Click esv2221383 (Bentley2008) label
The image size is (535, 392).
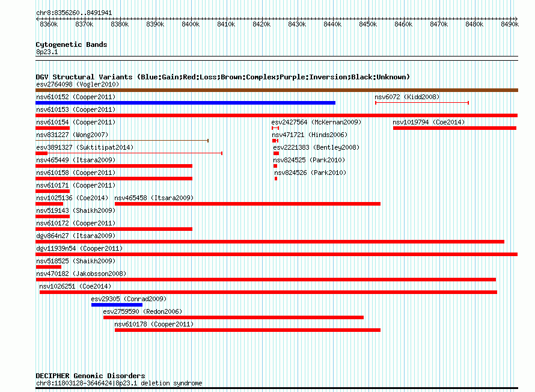coord(316,147)
